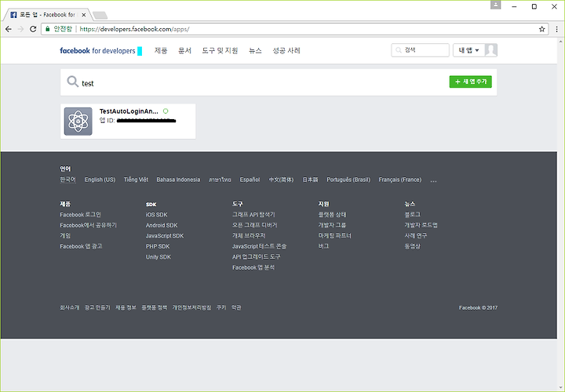Image resolution: width=565 pixels, height=392 pixels.
Task: Select Français (France) language
Action: tap(400, 180)
